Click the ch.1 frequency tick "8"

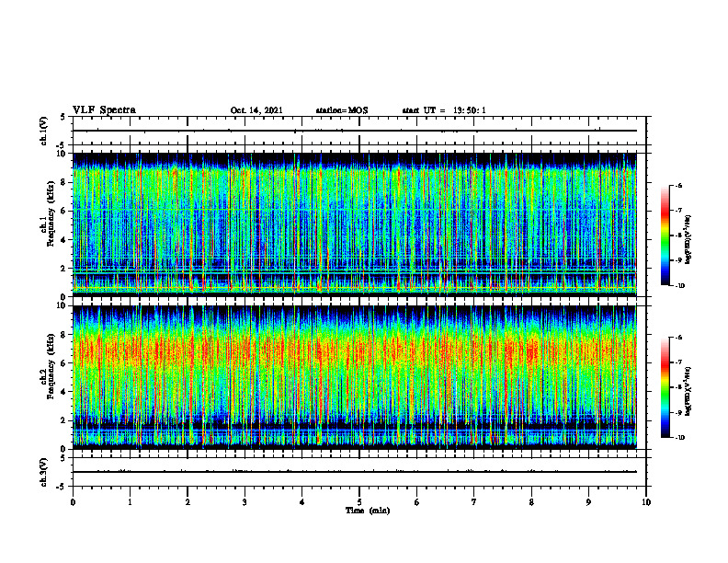[x=64, y=182]
